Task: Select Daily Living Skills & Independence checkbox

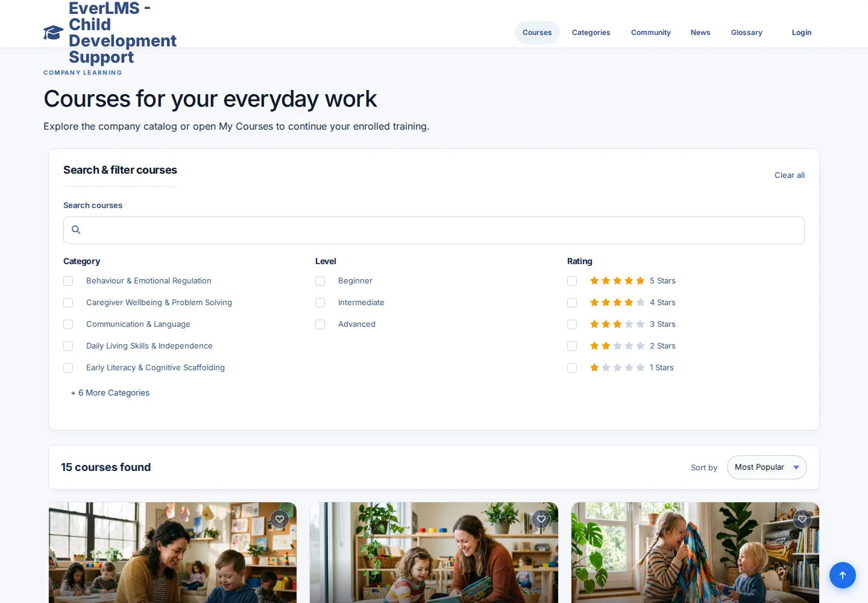Action: (x=68, y=346)
